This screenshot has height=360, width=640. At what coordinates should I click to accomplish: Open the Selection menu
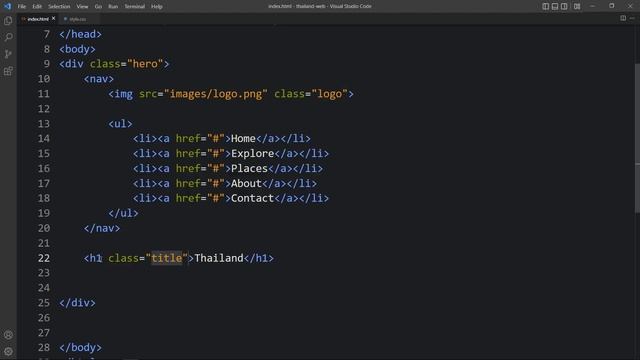point(59,7)
